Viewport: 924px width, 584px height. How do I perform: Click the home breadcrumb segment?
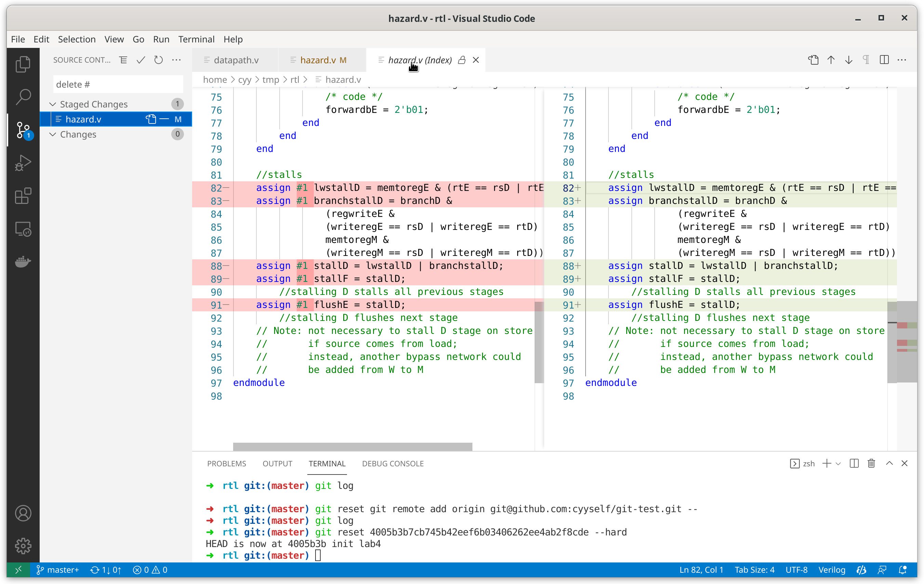(215, 79)
